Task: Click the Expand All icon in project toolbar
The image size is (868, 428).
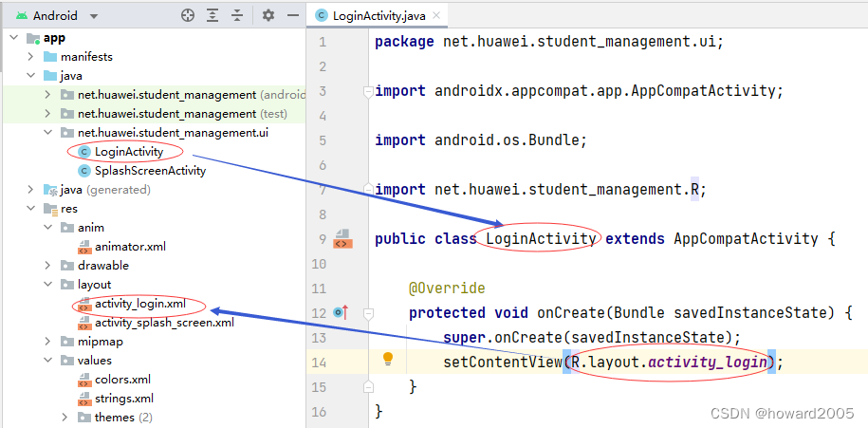Action: coord(212,15)
